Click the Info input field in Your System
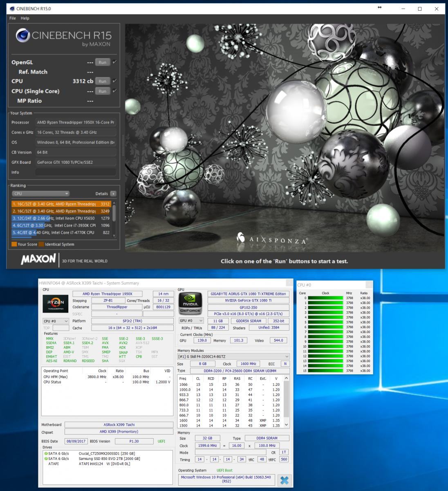Image resolution: width=448 pixels, height=491 pixels. tap(76, 172)
